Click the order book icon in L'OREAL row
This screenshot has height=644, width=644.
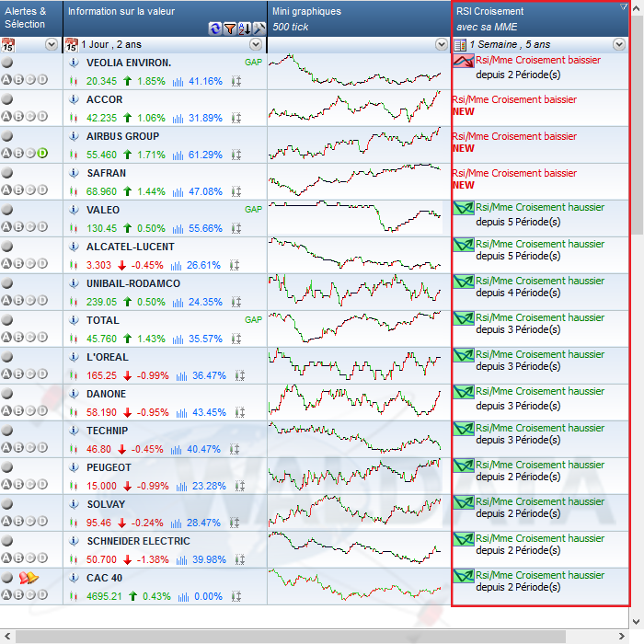pyautogui.click(x=240, y=375)
